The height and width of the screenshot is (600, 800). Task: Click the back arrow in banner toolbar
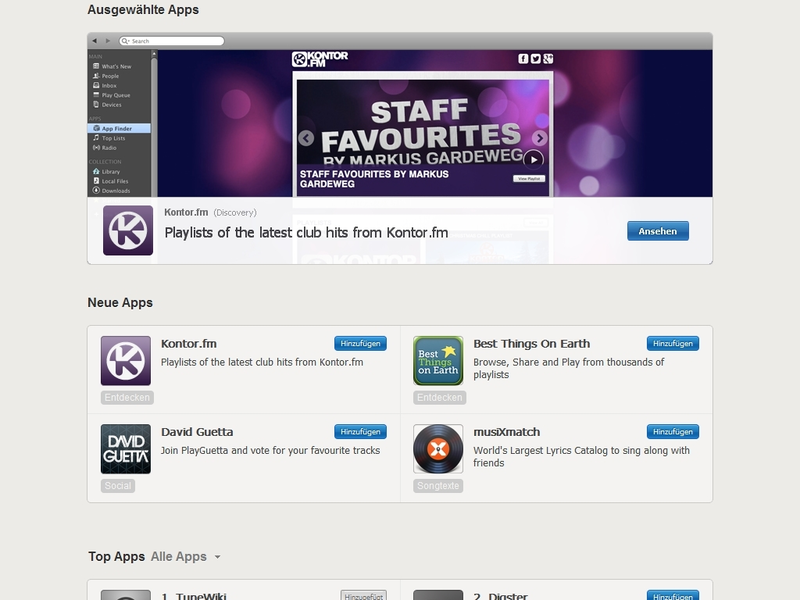click(x=94, y=41)
